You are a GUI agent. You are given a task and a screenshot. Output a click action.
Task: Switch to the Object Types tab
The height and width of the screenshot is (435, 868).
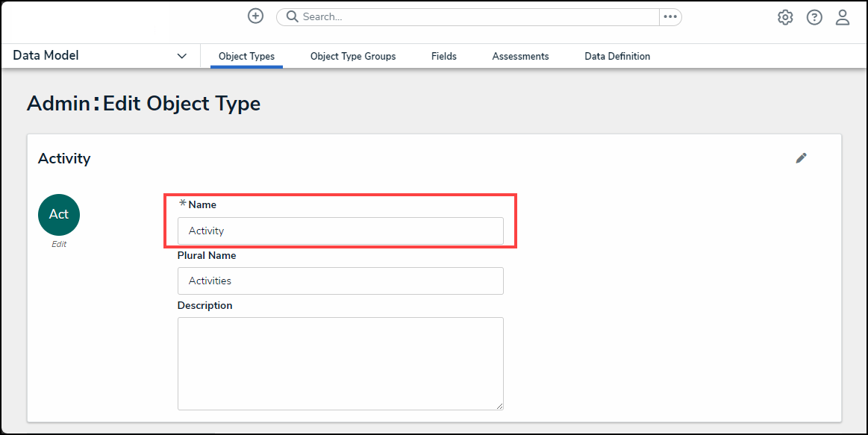coord(246,56)
